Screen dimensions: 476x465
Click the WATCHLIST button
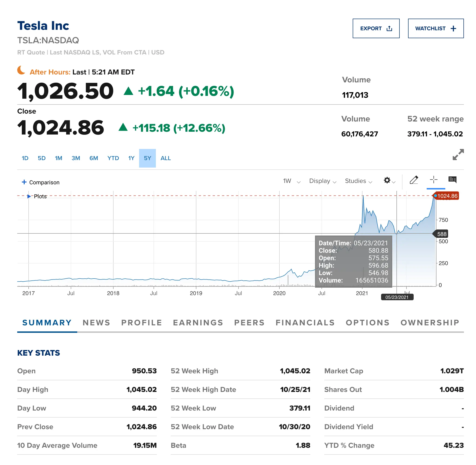click(436, 29)
